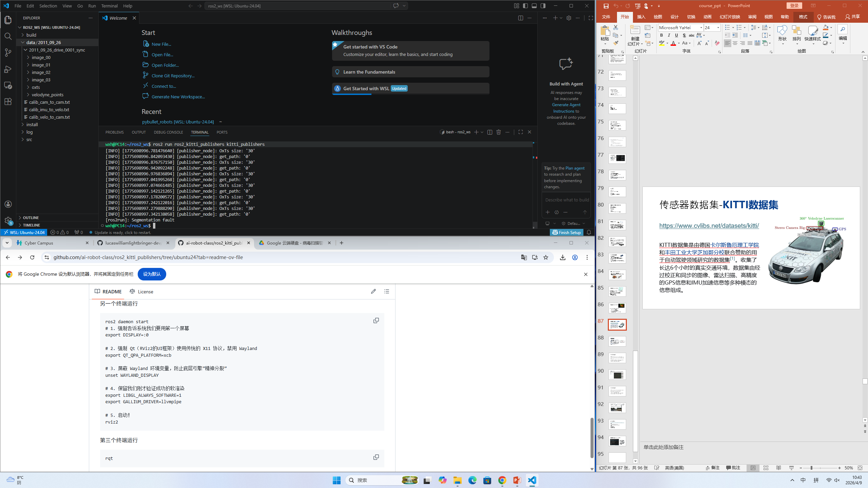Open font size dropdown showing 24

pyautogui.click(x=718, y=27)
